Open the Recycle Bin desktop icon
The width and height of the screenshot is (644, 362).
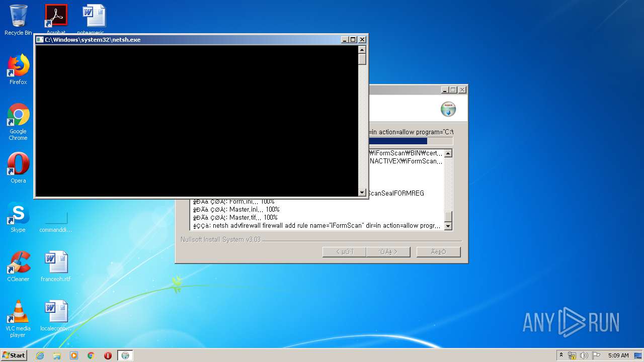click(x=18, y=20)
